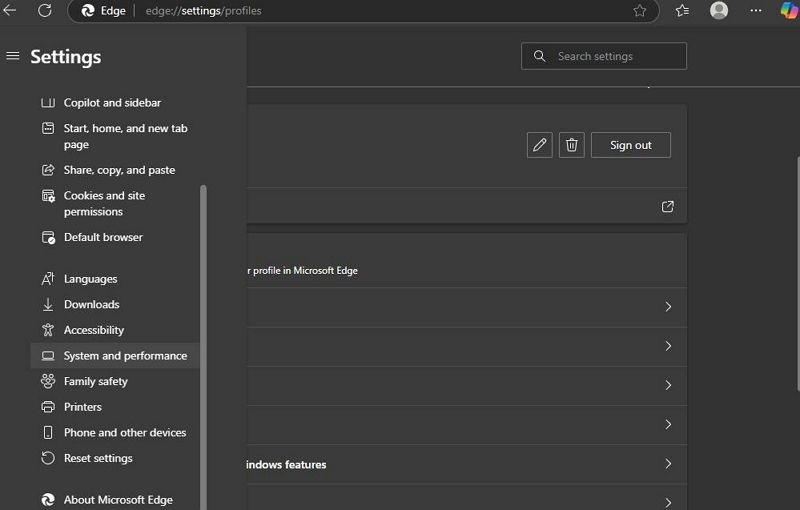Open About Microsoft Edge page
Image resolution: width=800 pixels, height=510 pixels.
[x=118, y=500]
